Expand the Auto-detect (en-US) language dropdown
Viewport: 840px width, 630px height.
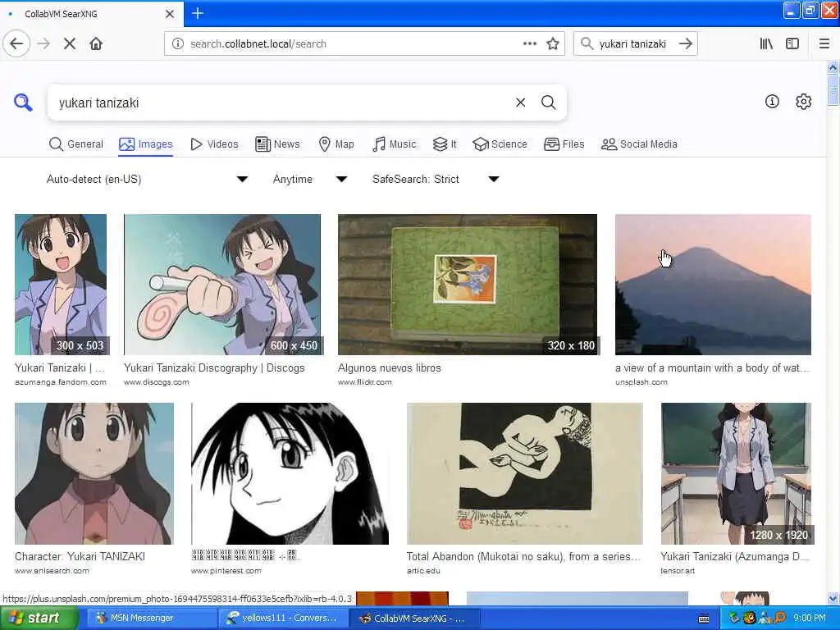(148, 179)
